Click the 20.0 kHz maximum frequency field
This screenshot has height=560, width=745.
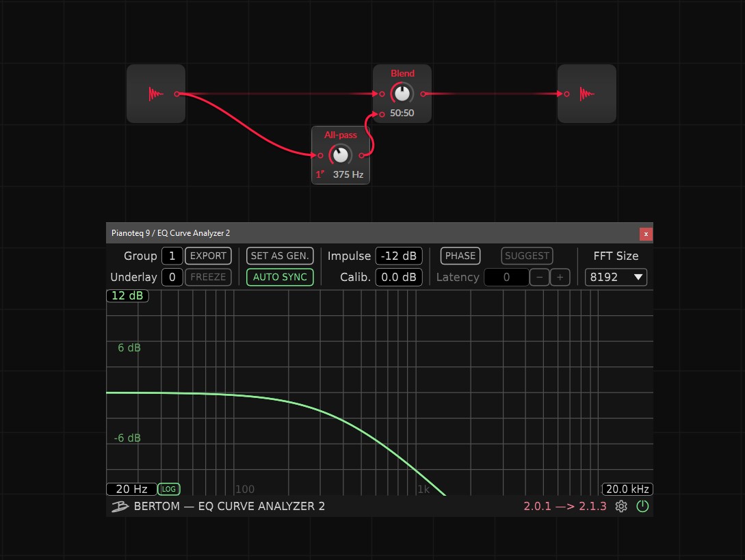[x=627, y=489]
